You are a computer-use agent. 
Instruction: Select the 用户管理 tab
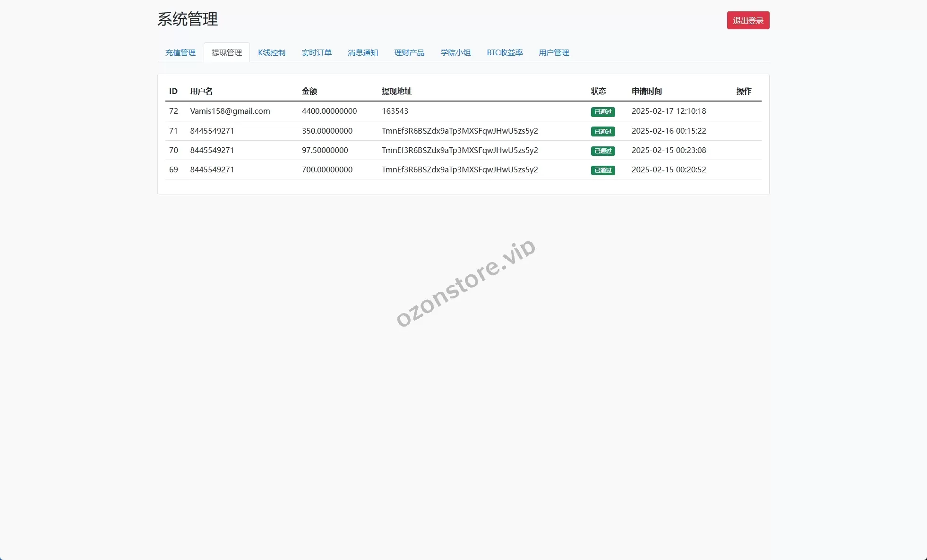[553, 52]
